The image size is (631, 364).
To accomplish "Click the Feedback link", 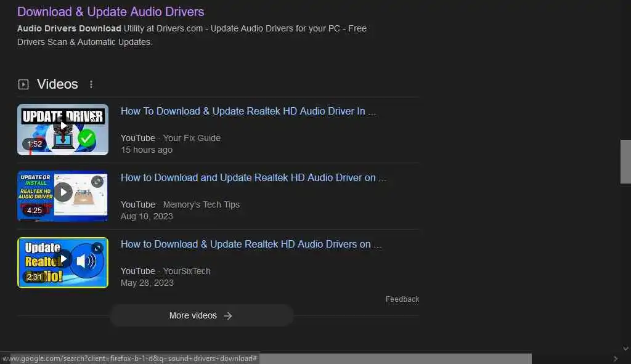I will [x=402, y=299].
